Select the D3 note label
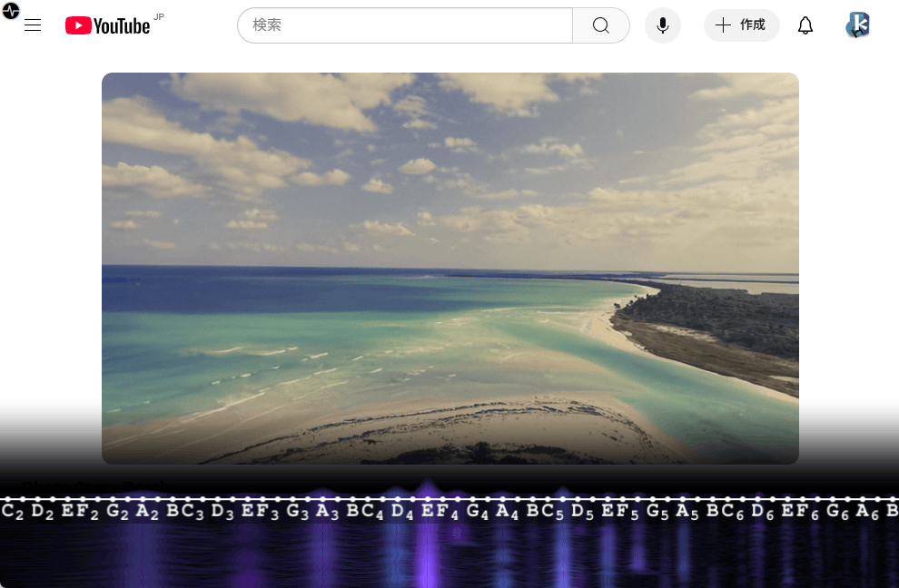899x588 pixels. pyautogui.click(x=222, y=511)
